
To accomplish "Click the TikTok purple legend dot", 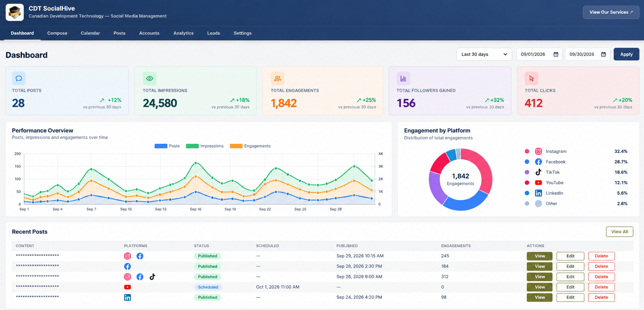I will [x=527, y=172].
